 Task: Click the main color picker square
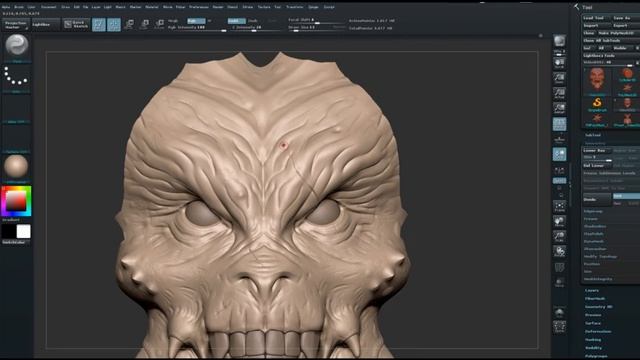[x=16, y=200]
